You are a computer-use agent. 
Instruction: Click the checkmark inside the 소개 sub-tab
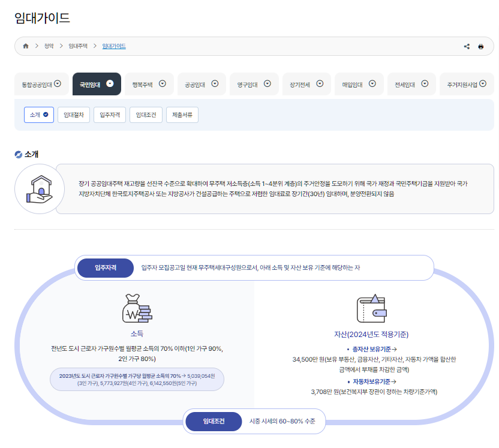click(46, 114)
